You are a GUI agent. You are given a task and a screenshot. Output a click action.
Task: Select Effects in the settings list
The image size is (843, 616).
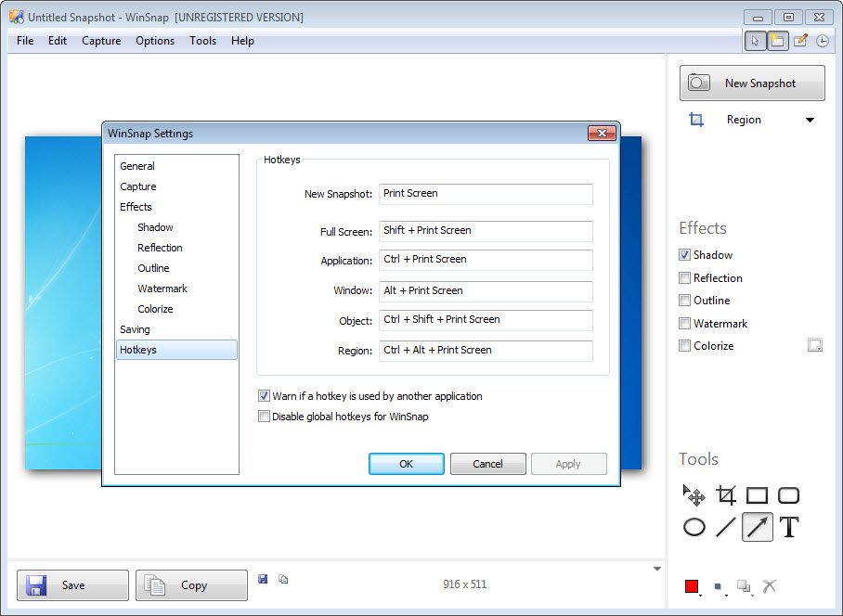coord(176,207)
